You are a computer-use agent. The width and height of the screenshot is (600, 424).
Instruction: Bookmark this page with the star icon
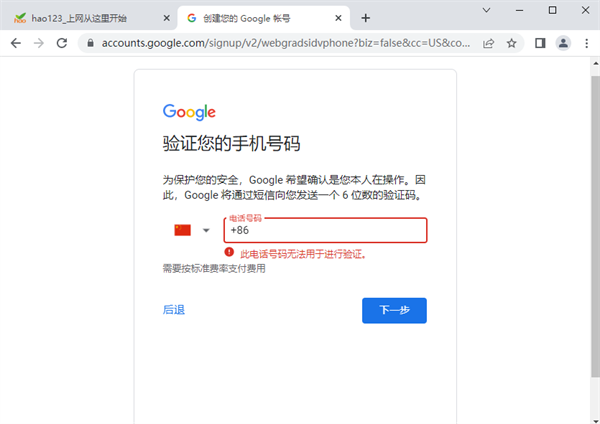[512, 43]
